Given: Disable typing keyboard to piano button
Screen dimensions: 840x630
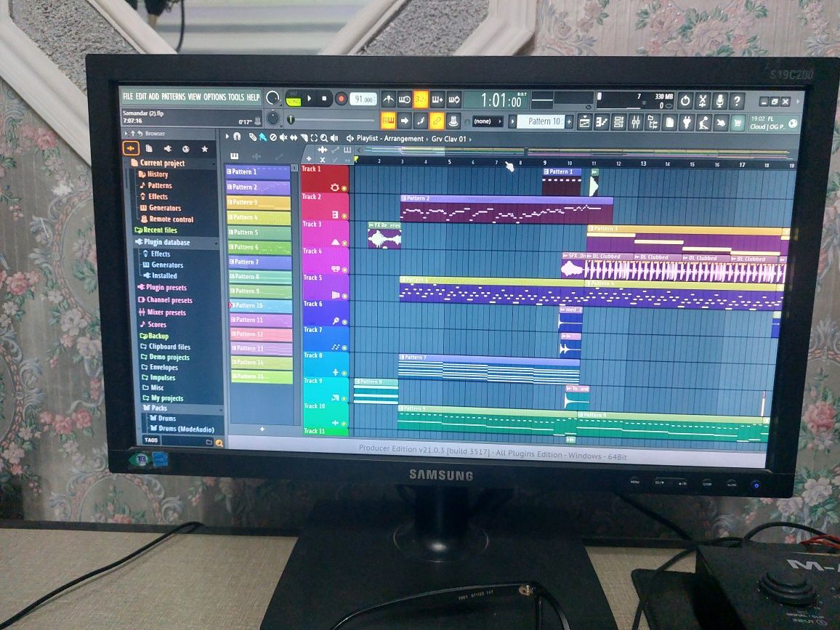Looking at the screenshot, I should tap(389, 121).
